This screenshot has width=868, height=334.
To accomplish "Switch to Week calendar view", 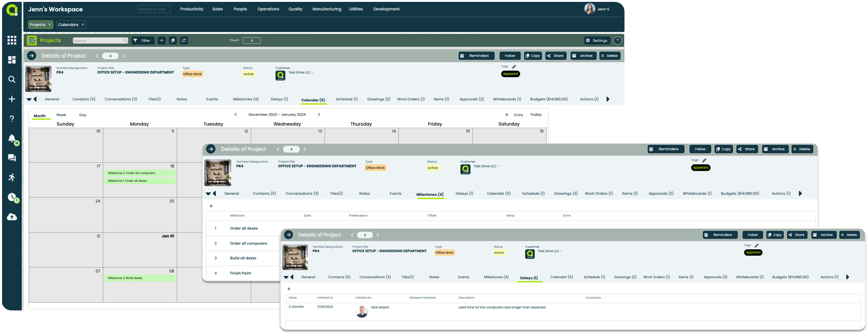I will tap(61, 115).
